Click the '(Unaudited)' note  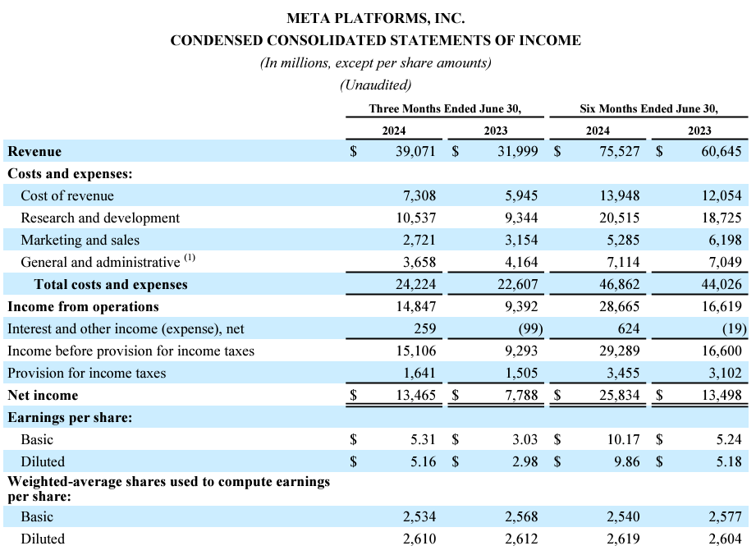376,85
